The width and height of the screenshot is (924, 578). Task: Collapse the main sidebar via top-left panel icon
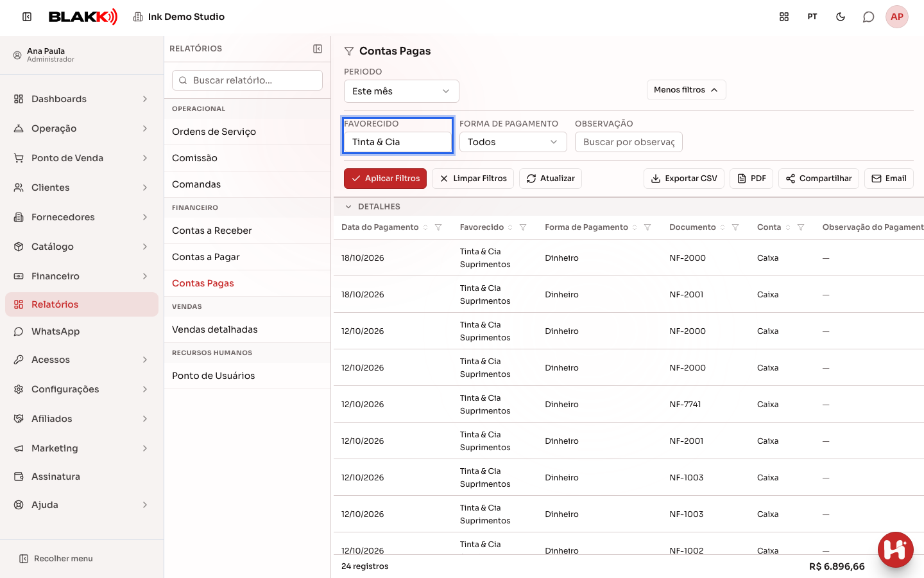coord(27,17)
